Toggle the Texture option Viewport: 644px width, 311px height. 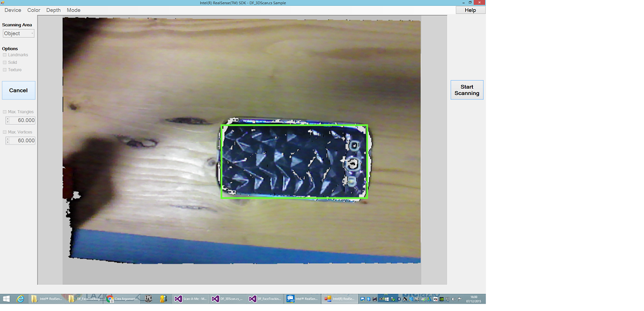[5, 69]
